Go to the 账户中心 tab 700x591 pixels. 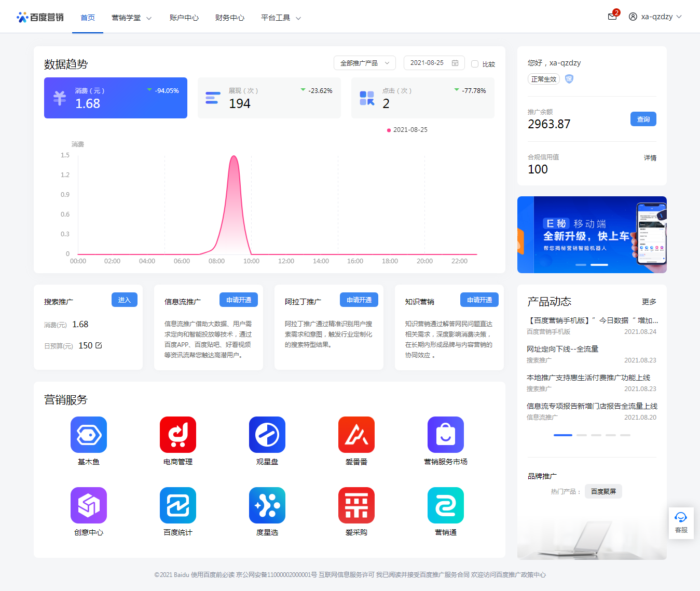click(x=184, y=18)
